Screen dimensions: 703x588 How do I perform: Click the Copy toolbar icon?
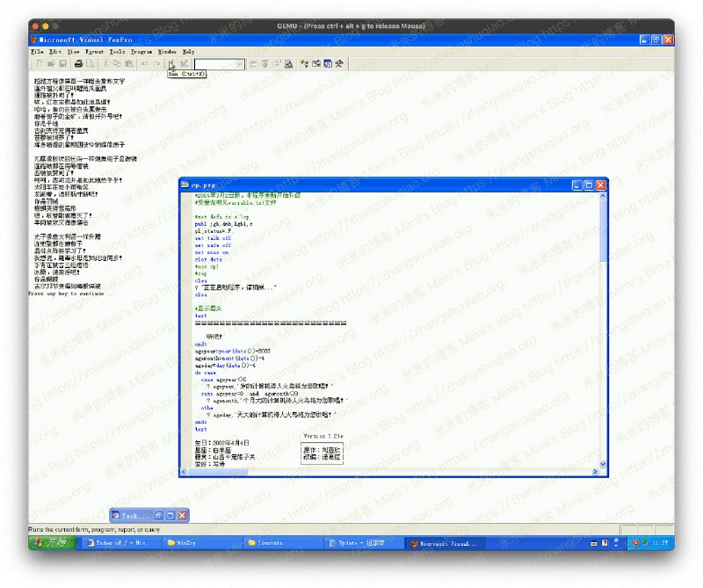coord(118,63)
